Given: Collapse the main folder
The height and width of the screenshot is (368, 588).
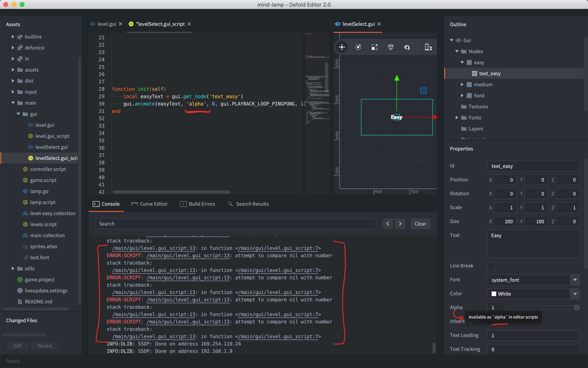Looking at the screenshot, I should tap(13, 103).
